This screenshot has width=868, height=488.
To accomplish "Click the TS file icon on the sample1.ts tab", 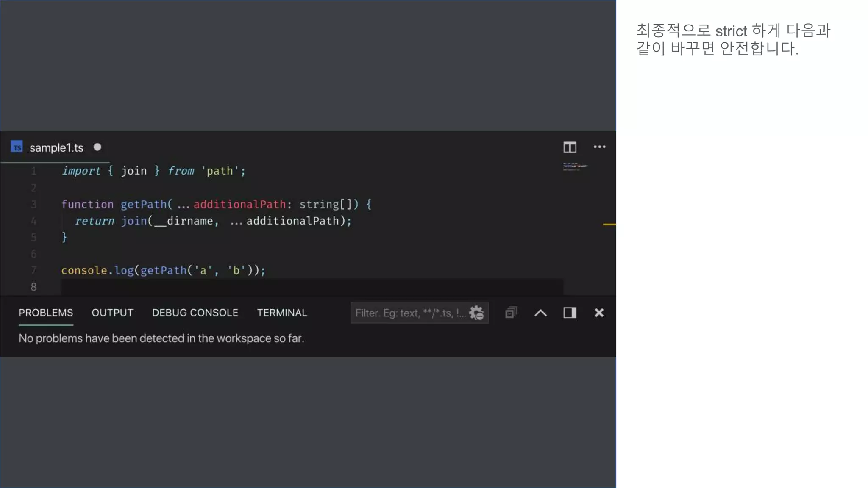I will point(17,147).
